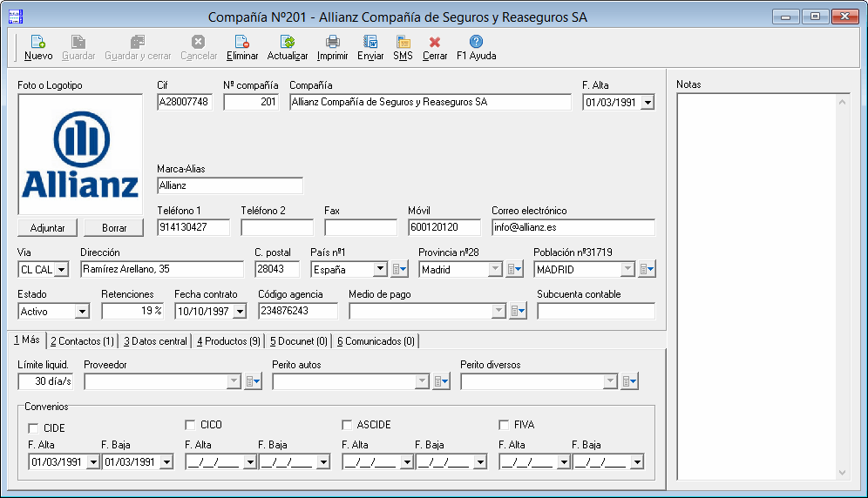The image size is (868, 498).
Task: Click the Cerrar red X icon
Action: tap(435, 42)
